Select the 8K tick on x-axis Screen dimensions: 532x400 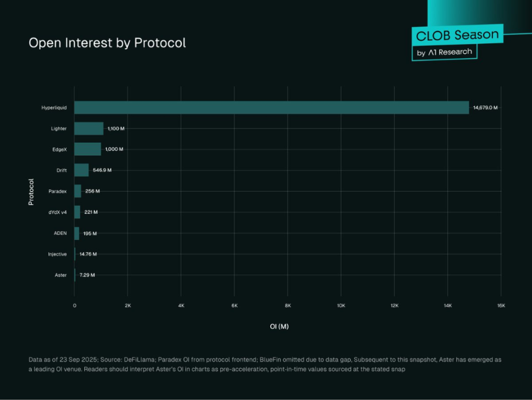click(x=288, y=305)
